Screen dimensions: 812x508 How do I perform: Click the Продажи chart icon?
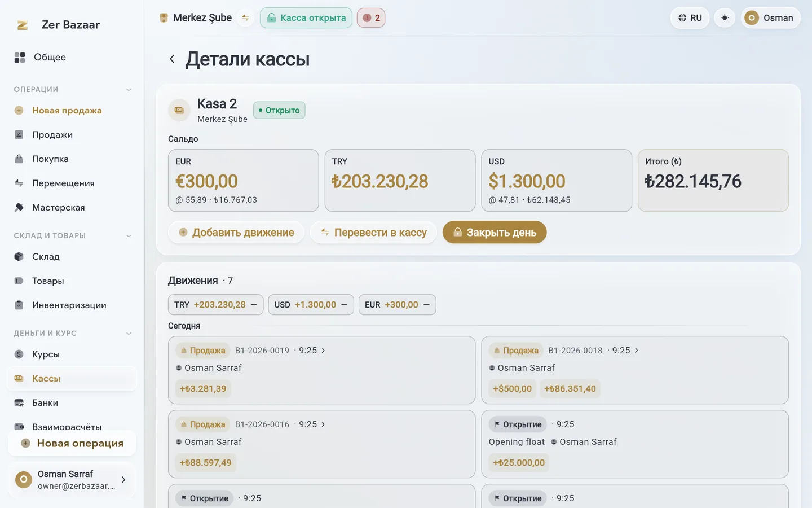pos(19,135)
